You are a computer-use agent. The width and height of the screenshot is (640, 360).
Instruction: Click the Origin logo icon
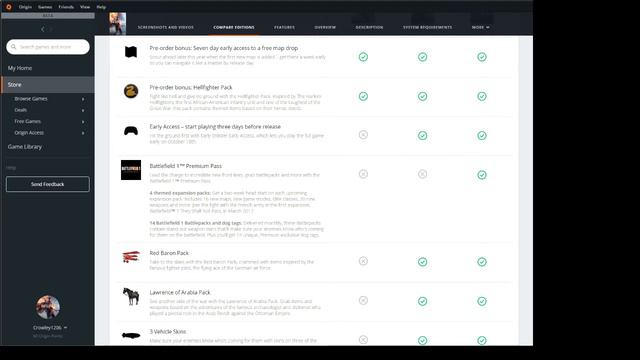tap(9, 7)
